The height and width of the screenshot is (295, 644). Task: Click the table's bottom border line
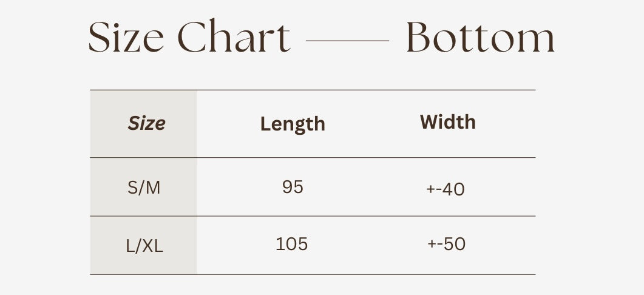click(313, 274)
